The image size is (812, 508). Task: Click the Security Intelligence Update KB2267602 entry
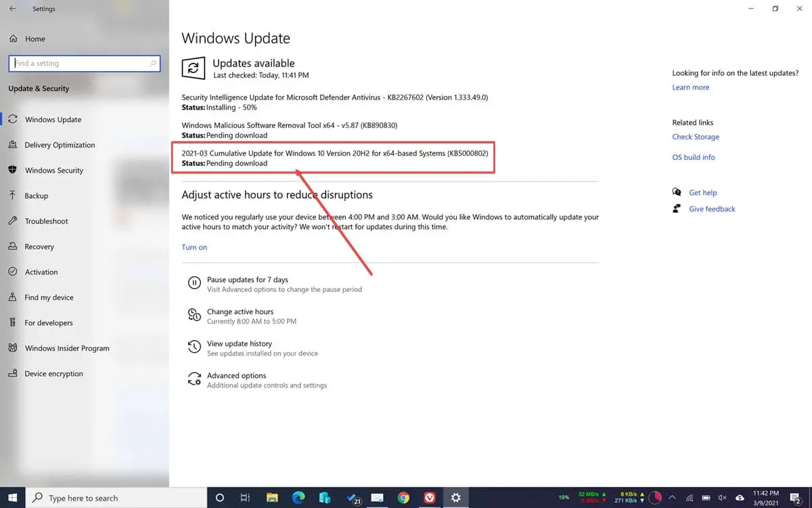click(335, 102)
